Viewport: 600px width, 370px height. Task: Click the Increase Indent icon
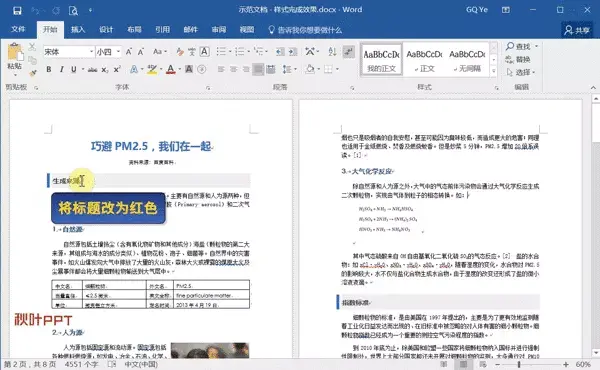293,52
